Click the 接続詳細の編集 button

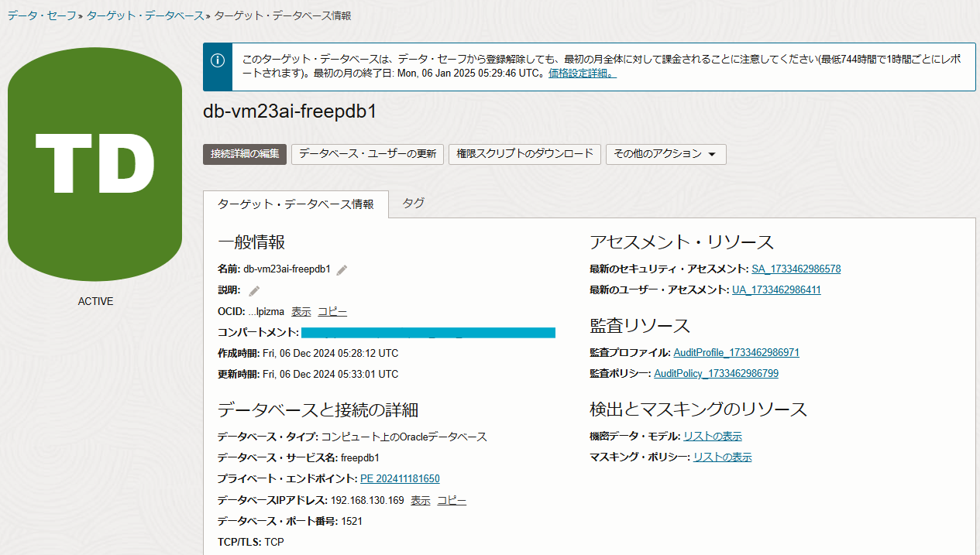click(x=244, y=154)
